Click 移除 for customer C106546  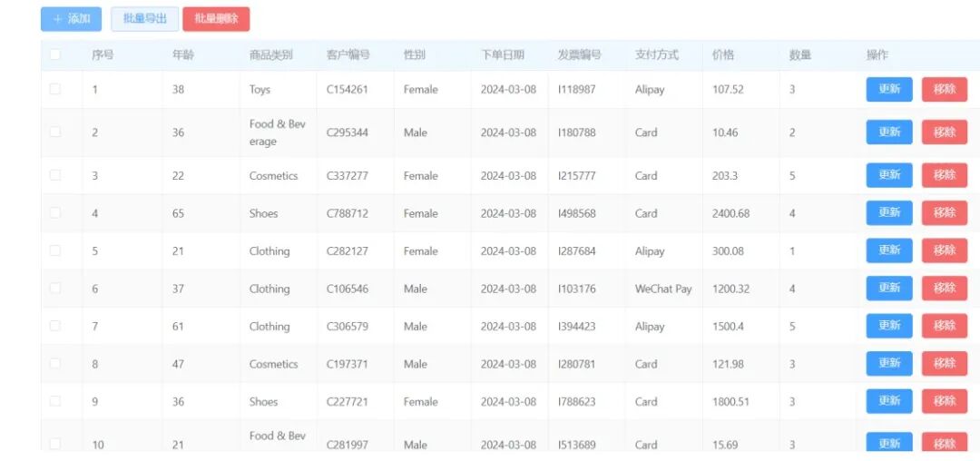(x=945, y=289)
